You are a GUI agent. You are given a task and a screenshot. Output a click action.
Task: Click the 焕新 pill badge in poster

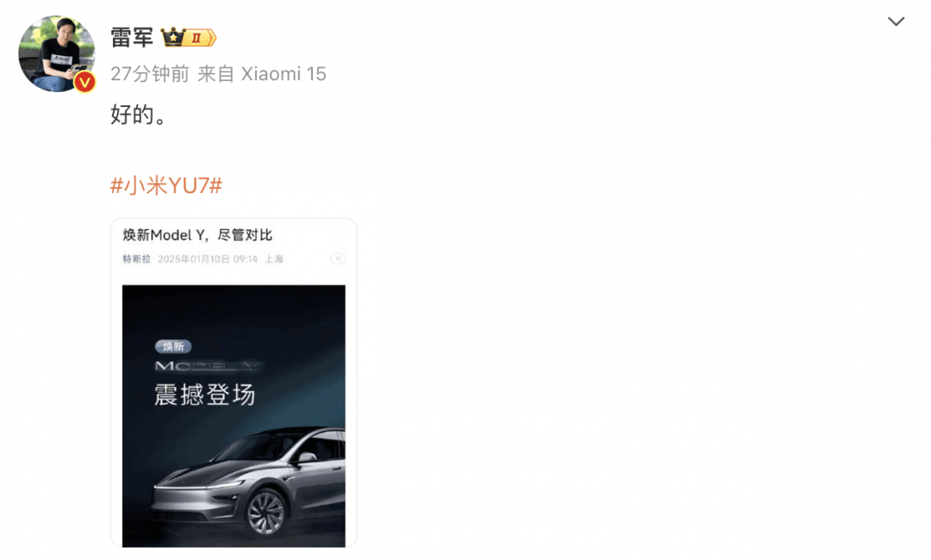(x=173, y=346)
